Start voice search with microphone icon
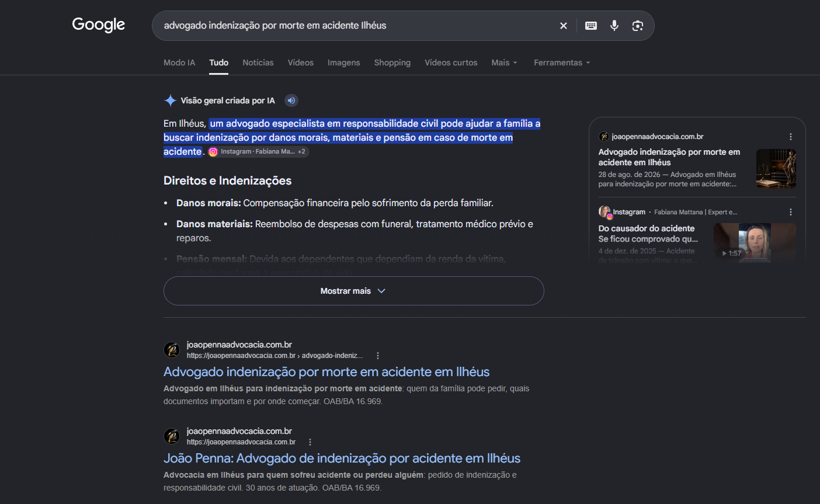Viewport: 820px width, 504px height. 614,26
